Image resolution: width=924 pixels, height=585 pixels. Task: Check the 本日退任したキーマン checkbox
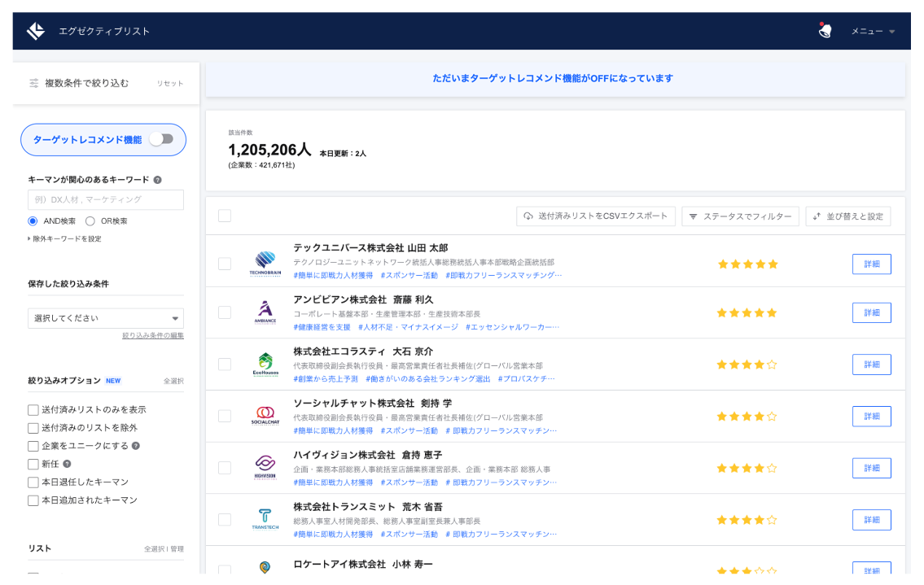click(x=33, y=482)
